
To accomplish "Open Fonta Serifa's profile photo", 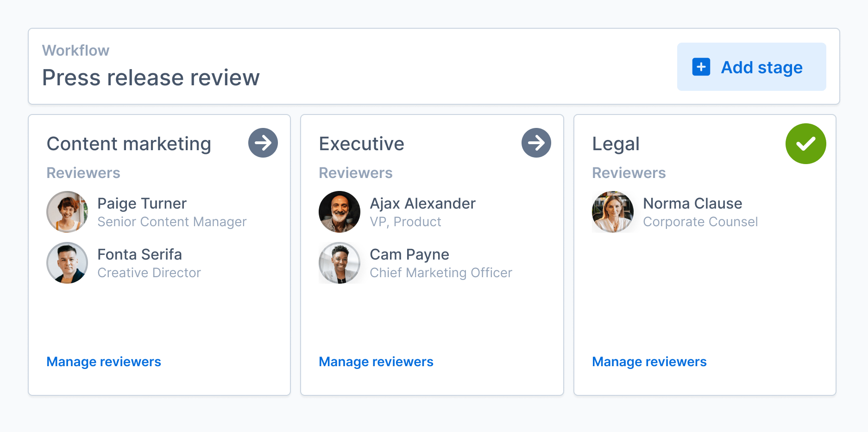I will click(67, 263).
